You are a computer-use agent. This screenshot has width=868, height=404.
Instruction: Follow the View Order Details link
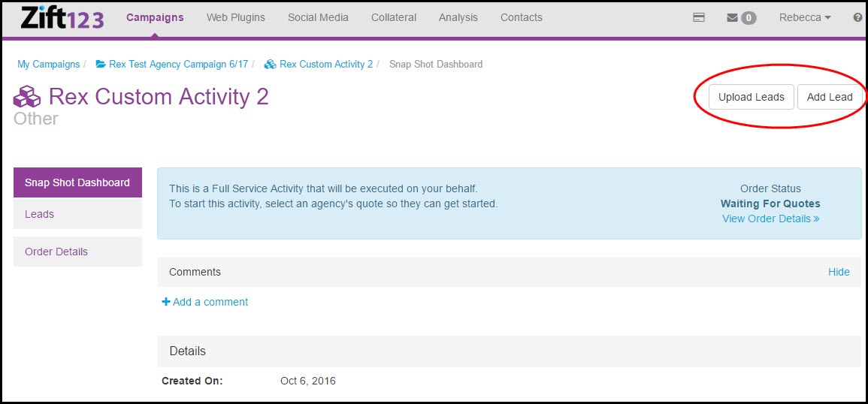click(770, 219)
